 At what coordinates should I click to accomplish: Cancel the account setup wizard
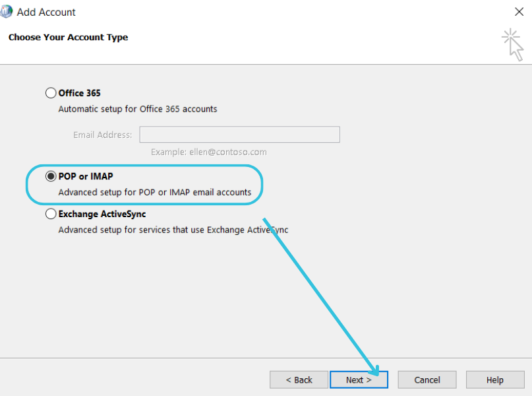(x=427, y=379)
